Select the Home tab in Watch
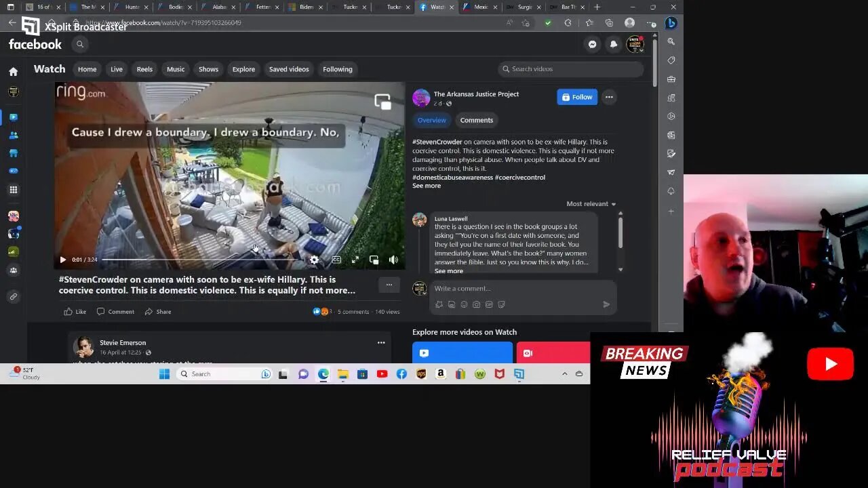Viewport: 868px width, 488px height. [x=87, y=69]
